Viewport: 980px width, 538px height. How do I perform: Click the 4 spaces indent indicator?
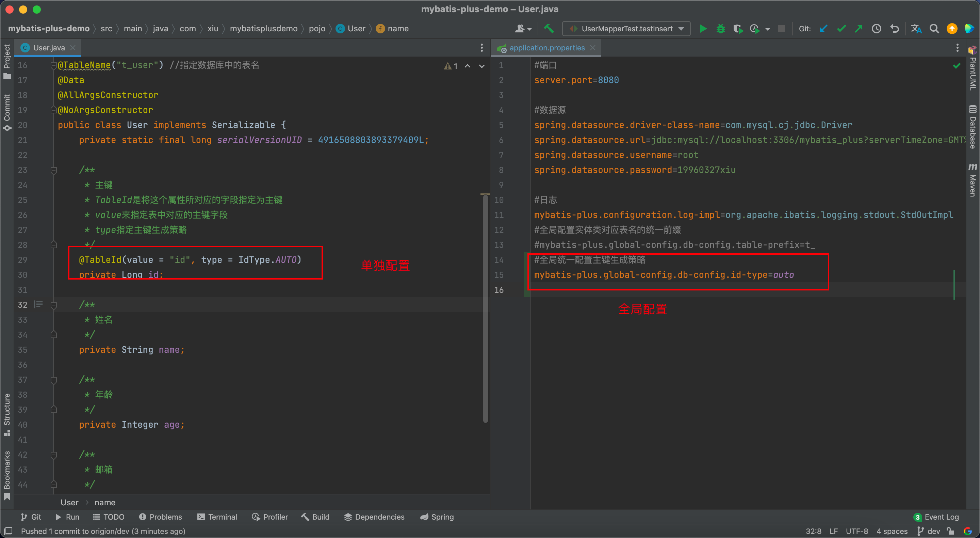click(892, 531)
